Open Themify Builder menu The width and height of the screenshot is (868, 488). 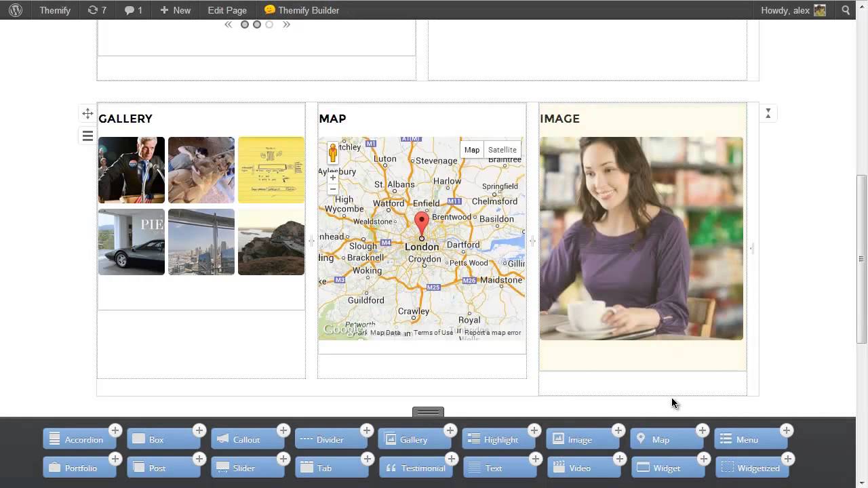pos(302,10)
